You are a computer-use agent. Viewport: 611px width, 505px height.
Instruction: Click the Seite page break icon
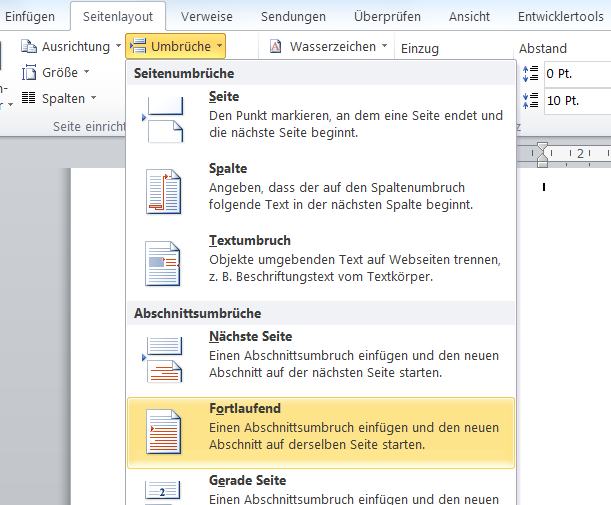(x=164, y=119)
